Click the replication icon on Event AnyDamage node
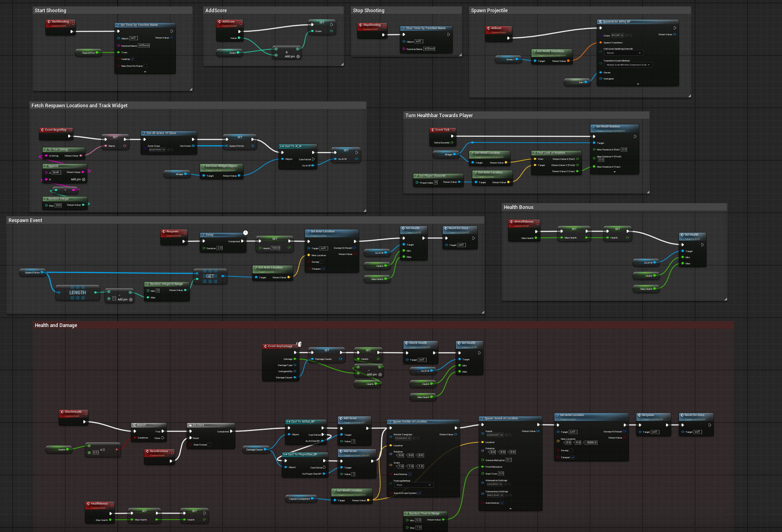 click(299, 344)
